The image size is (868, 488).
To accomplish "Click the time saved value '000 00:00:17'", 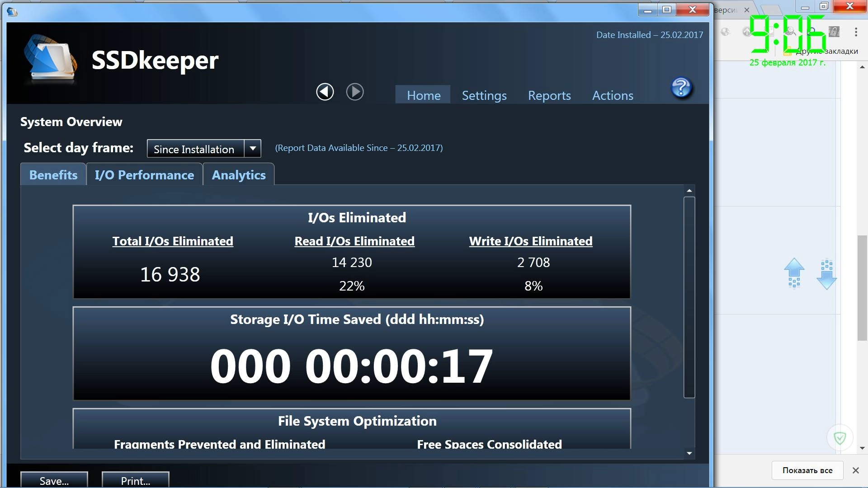I will click(x=351, y=366).
